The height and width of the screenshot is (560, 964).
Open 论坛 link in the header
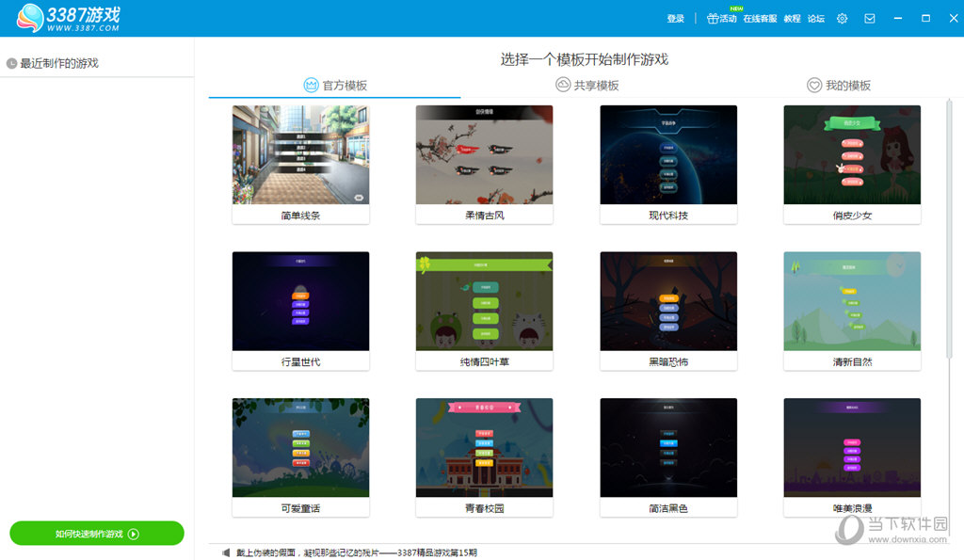[816, 19]
